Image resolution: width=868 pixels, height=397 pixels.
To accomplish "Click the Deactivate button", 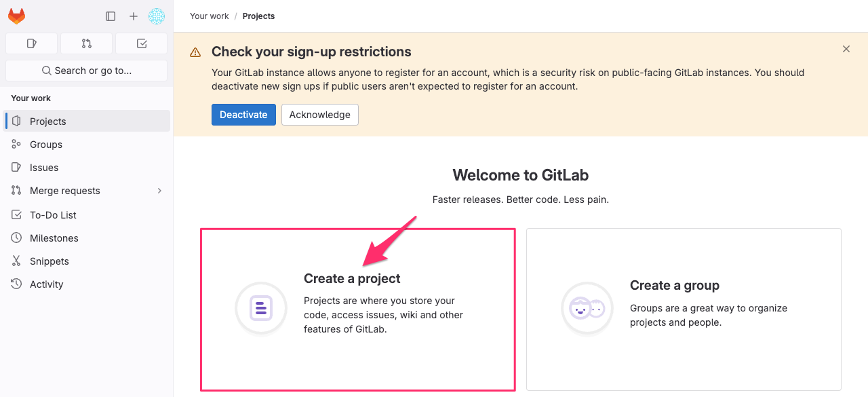I will tap(243, 115).
